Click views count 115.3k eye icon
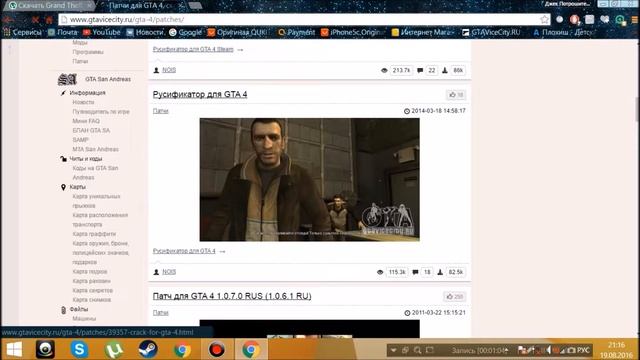The height and width of the screenshot is (360, 640). tap(380, 272)
